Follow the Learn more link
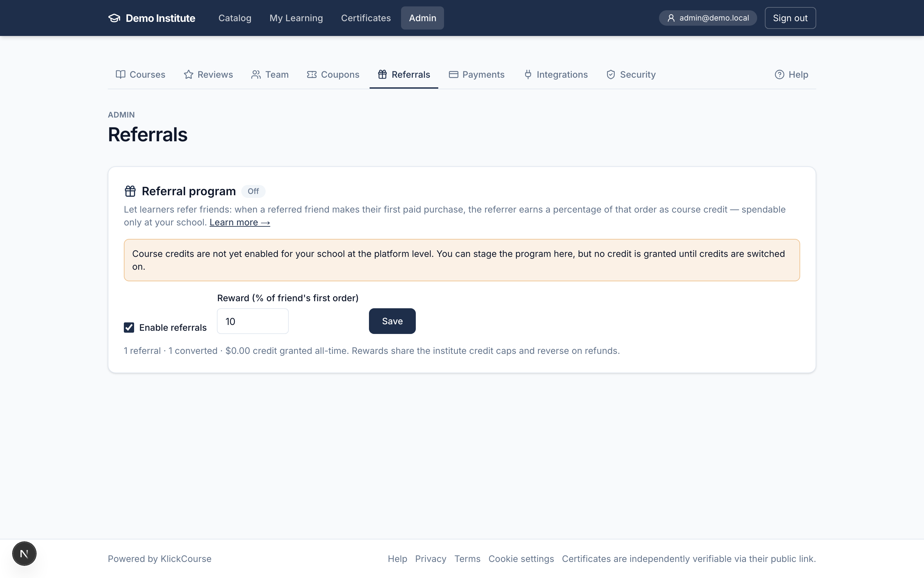This screenshot has height=578, width=924. coord(240,223)
